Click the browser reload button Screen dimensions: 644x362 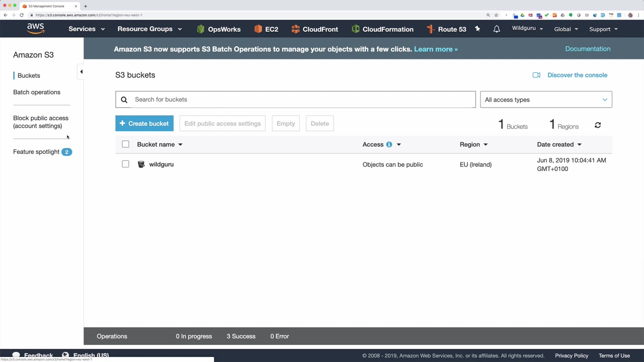coord(22,15)
